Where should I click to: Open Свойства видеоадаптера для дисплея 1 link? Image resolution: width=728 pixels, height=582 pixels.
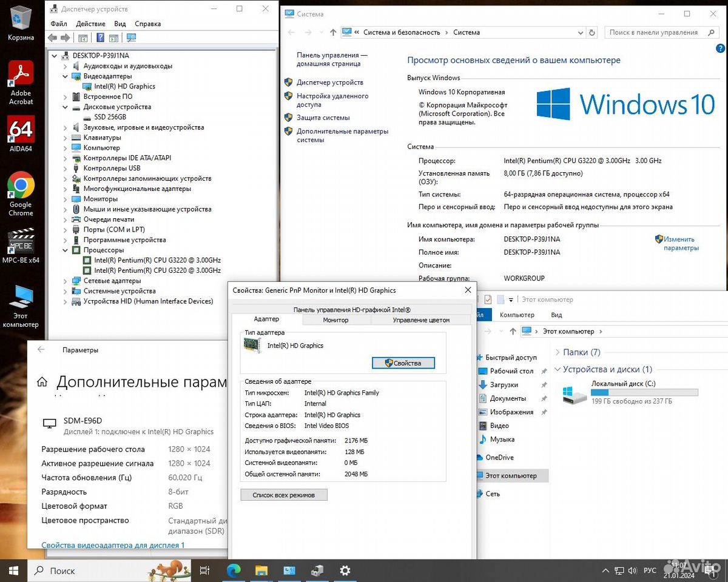coord(113,545)
